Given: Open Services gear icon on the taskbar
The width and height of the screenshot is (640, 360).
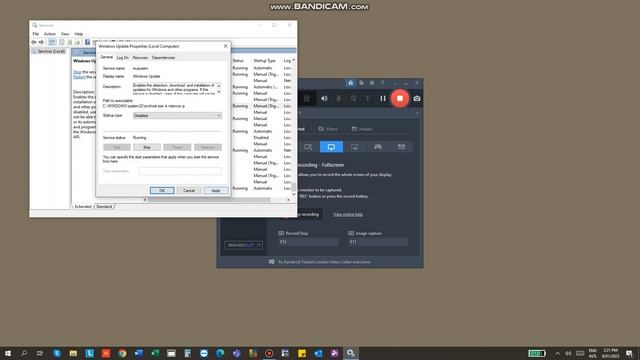Looking at the screenshot, I should pos(351,353).
